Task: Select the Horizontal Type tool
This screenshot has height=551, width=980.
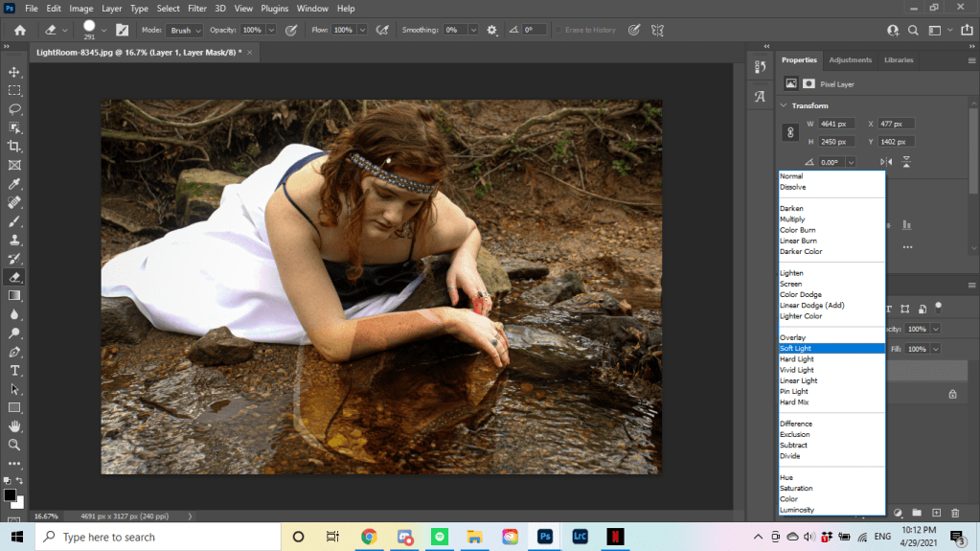Action: pos(14,371)
